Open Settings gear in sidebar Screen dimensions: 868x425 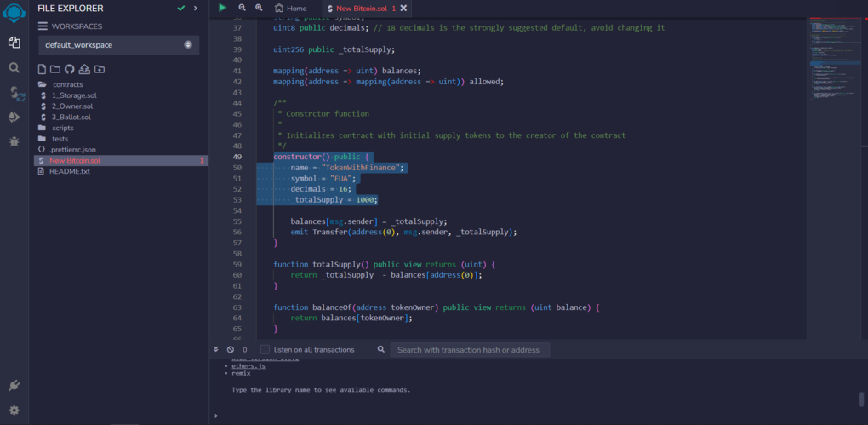point(14,410)
